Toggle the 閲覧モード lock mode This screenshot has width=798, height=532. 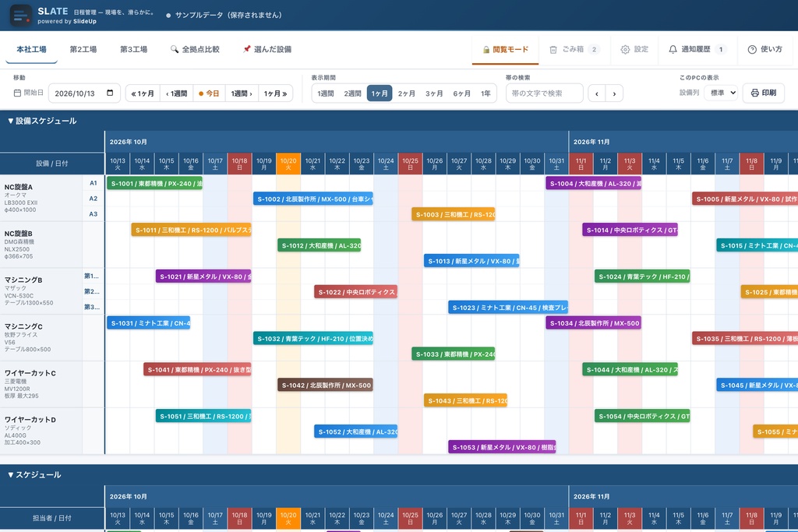point(505,49)
